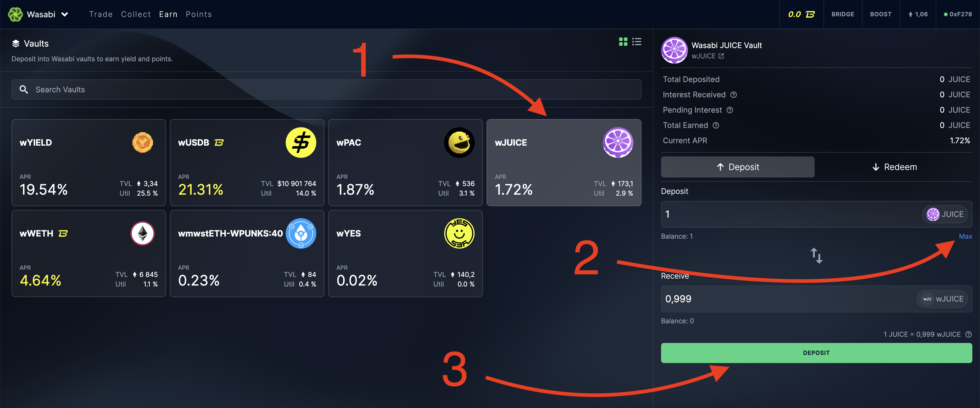Open the Trade tab
Viewport: 980px width, 408px height.
101,14
